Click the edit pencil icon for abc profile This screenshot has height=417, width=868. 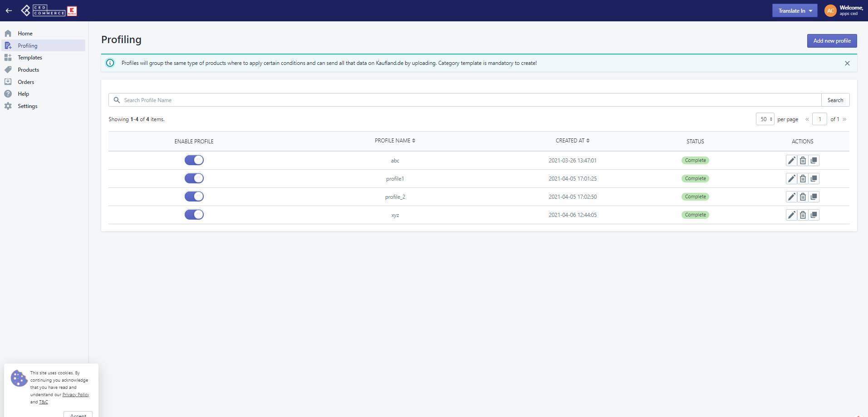791,161
